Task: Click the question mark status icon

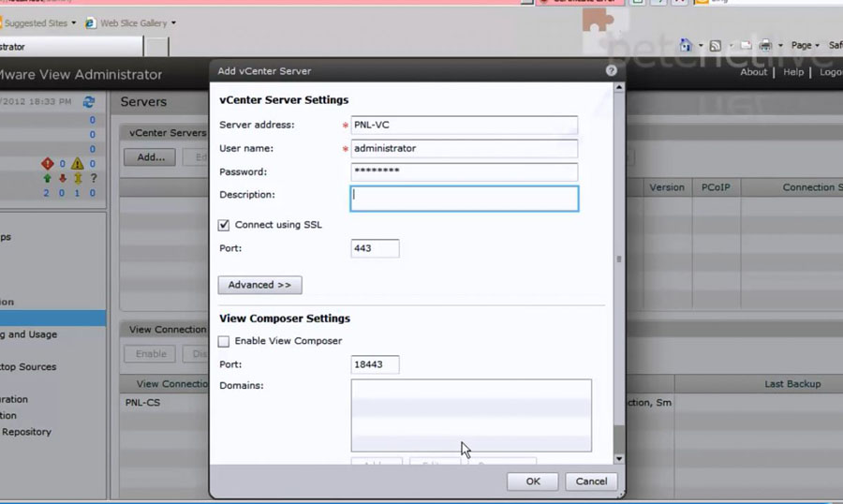Action: [x=94, y=178]
